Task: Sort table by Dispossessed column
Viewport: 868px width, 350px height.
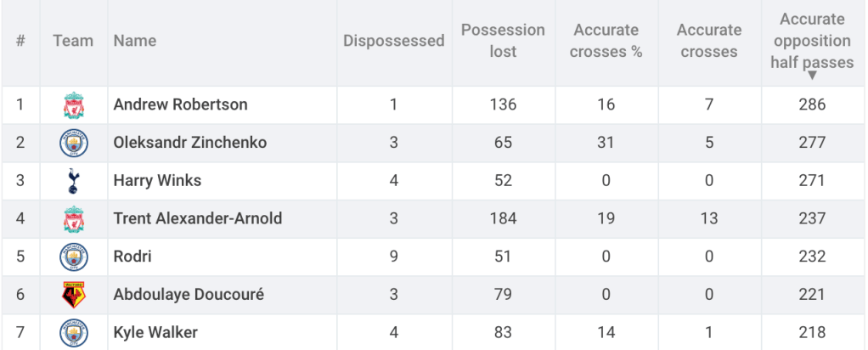Action: pyautogui.click(x=393, y=41)
